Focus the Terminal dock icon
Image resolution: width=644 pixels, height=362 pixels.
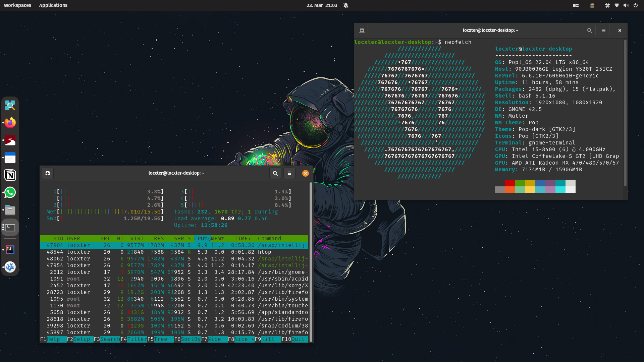pos(10,228)
